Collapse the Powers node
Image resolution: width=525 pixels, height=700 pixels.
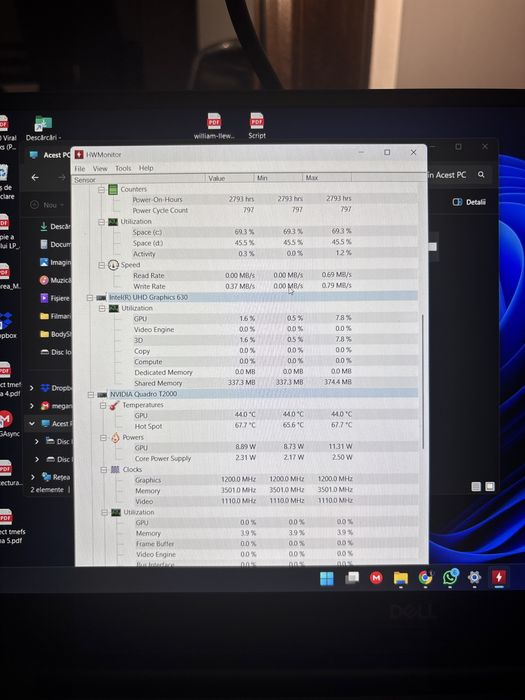point(104,438)
